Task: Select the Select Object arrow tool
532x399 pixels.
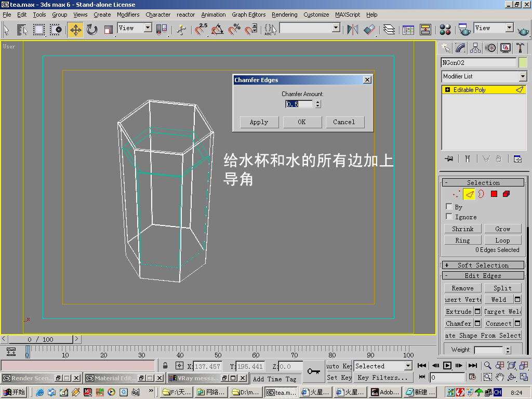Action: coord(6,30)
